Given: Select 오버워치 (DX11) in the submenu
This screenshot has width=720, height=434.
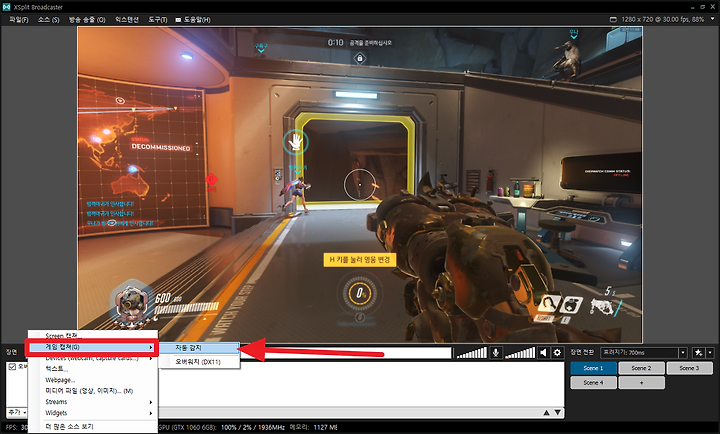Looking at the screenshot, I should [x=199, y=362].
